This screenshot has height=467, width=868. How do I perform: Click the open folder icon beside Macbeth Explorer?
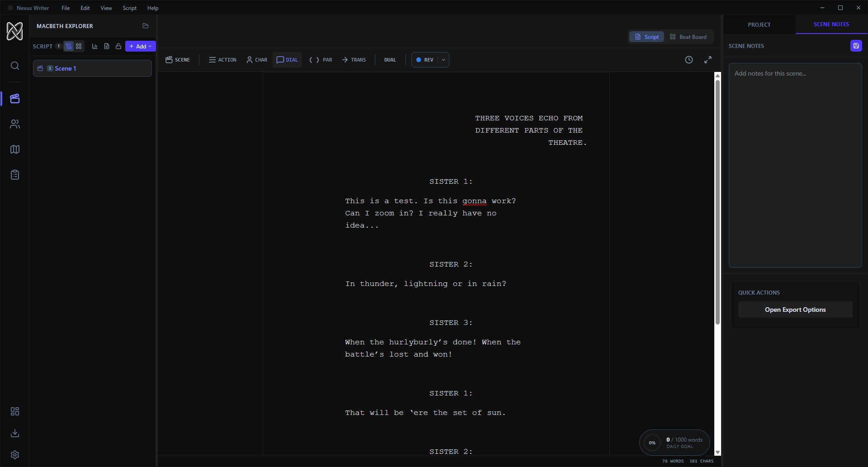pos(146,26)
